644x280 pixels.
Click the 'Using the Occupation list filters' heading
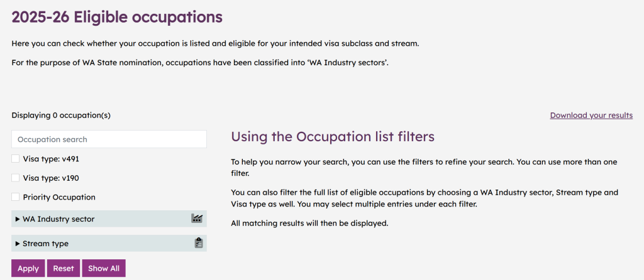(333, 136)
